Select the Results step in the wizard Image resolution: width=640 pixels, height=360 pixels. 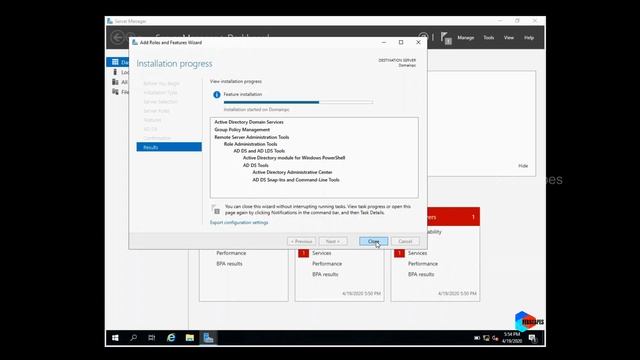pyautogui.click(x=169, y=147)
